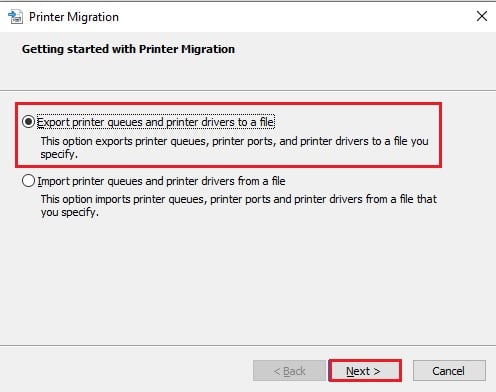Click the 'Export printer queues and printer drivers to a file' label
This screenshot has height=392, width=496.
[156, 122]
